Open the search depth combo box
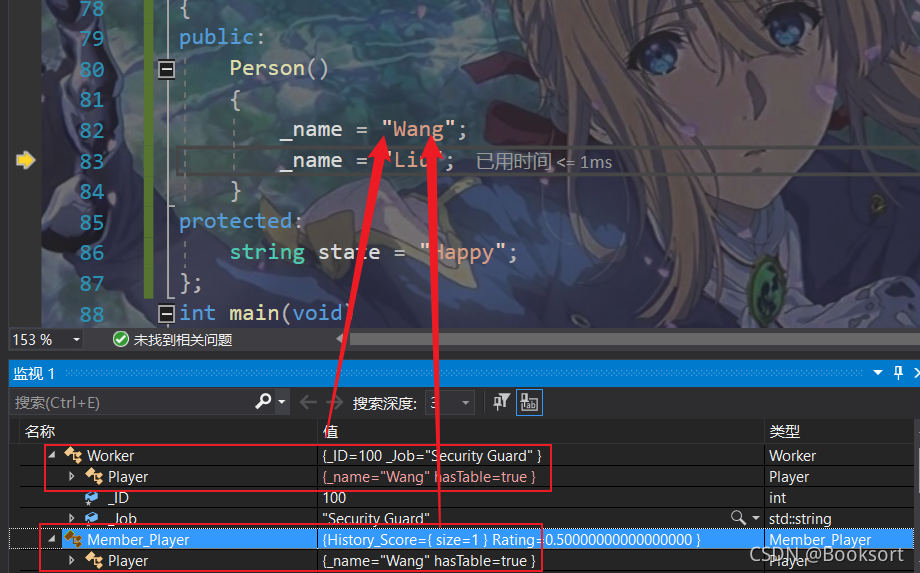Screen dimensions: 920x573 coord(449,403)
